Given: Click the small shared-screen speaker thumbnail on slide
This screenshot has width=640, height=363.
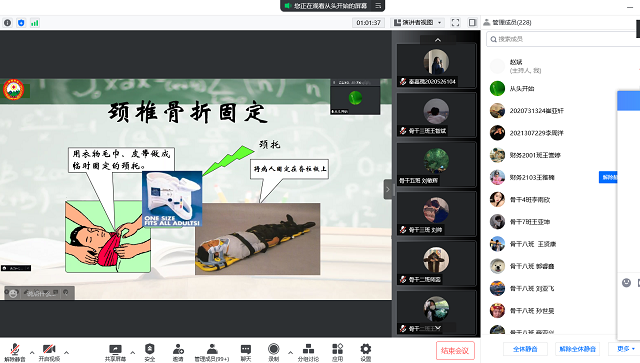Looking at the screenshot, I should coord(355,97).
